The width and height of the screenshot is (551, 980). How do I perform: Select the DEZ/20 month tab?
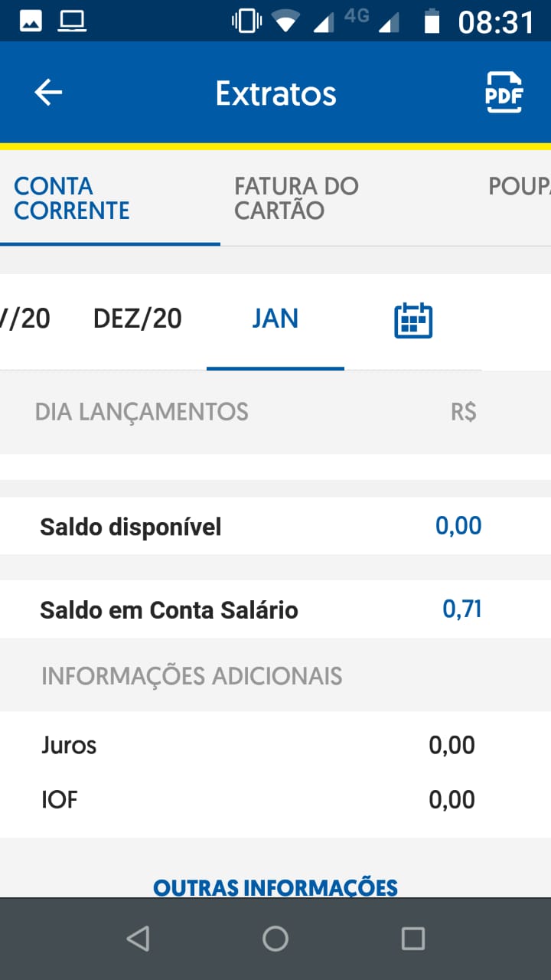pyautogui.click(x=138, y=318)
